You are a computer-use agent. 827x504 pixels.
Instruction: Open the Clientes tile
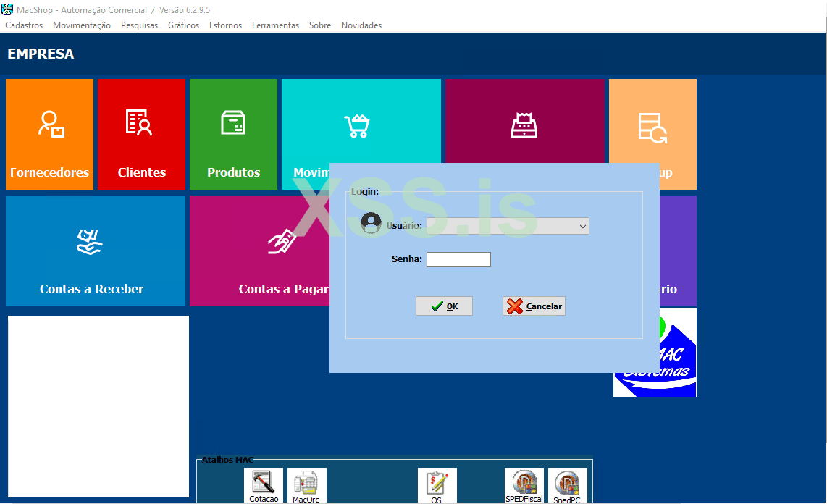[141, 135]
